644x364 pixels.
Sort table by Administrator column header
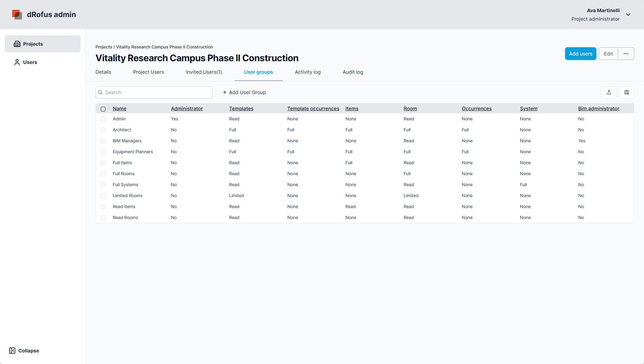187,108
